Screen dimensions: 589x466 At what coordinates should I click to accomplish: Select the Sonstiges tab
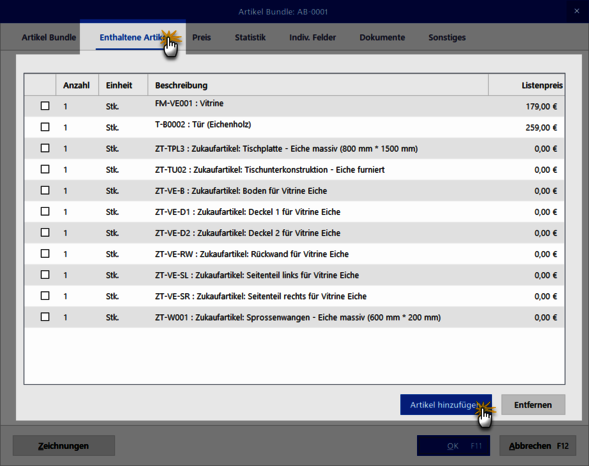[x=447, y=38]
